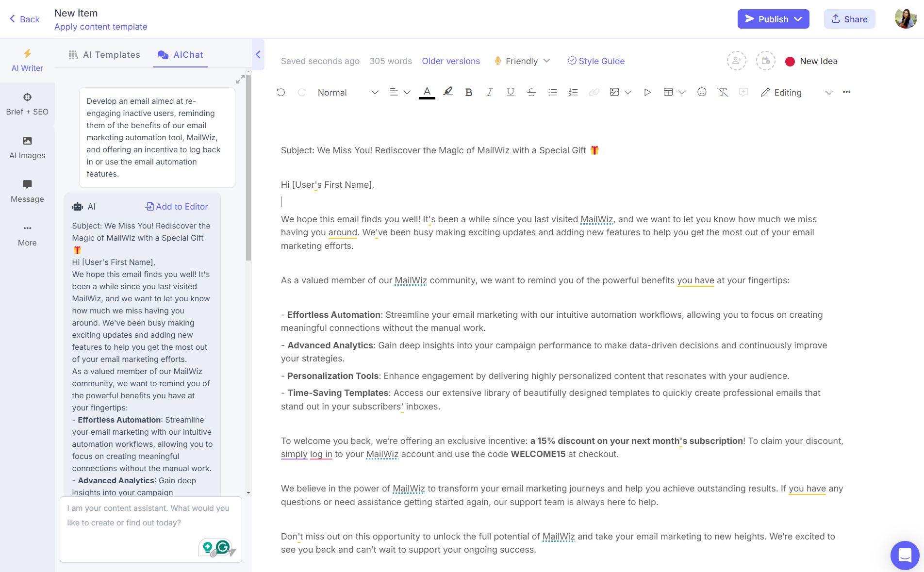
Task: Open the Friendly tone dropdown
Action: (522, 61)
